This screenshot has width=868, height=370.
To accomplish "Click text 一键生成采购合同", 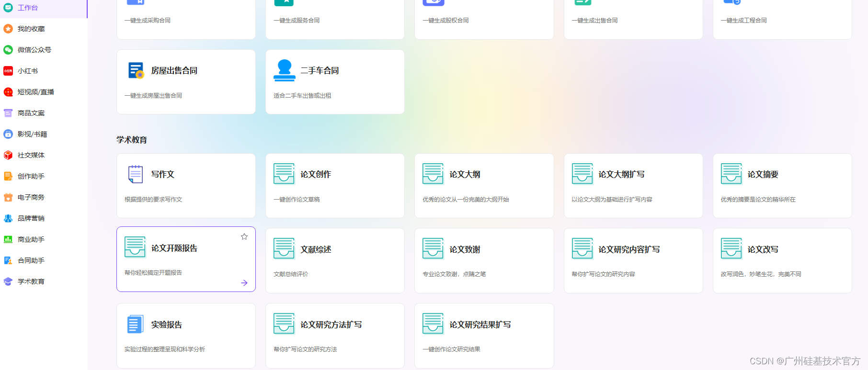I will pos(148,21).
